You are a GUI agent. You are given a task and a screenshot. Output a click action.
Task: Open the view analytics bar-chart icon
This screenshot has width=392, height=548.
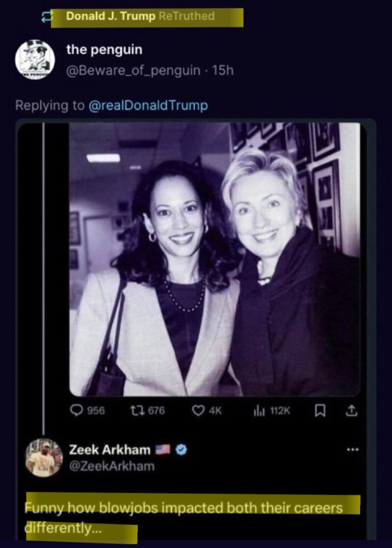click(x=259, y=410)
